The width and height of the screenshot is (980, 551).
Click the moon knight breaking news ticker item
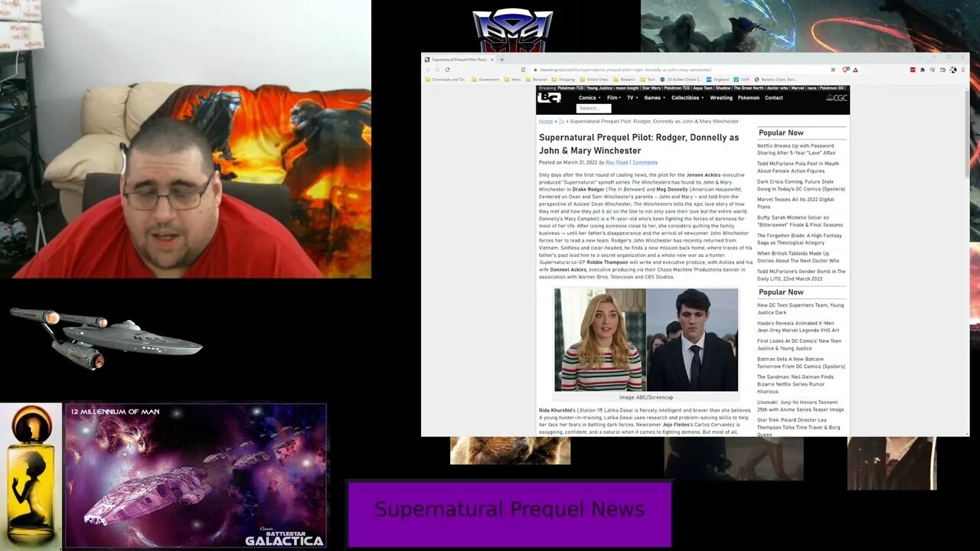628,88
